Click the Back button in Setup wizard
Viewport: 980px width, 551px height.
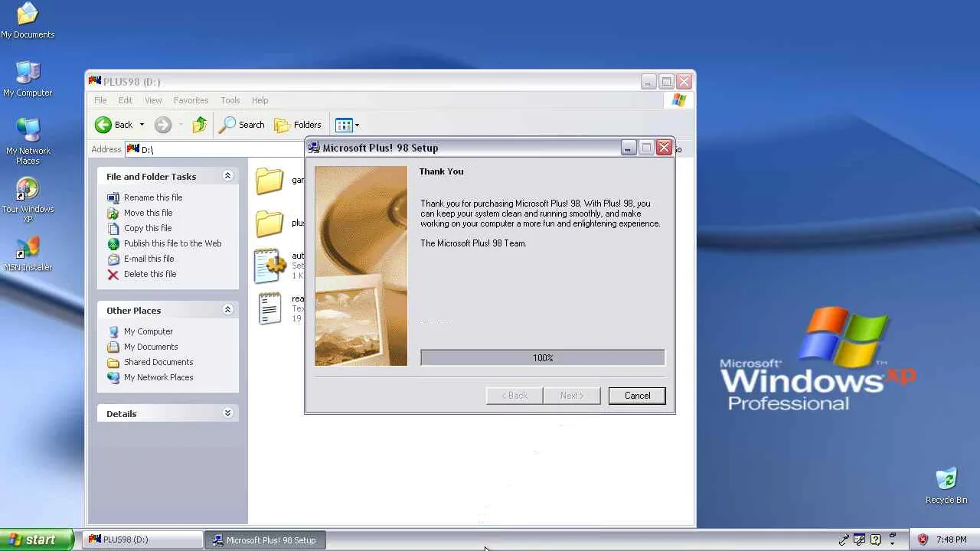tap(514, 396)
